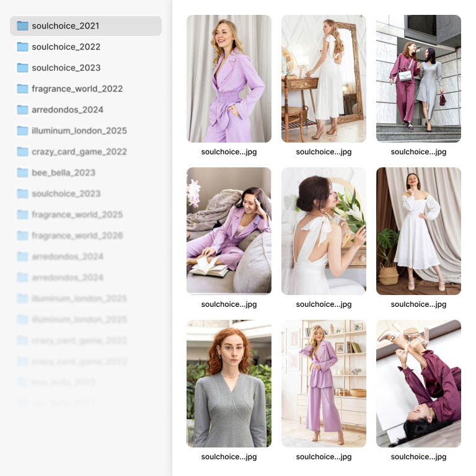Select thumbnail of two women walking down steps
Viewport: 476px width, 476px height.
(x=418, y=79)
